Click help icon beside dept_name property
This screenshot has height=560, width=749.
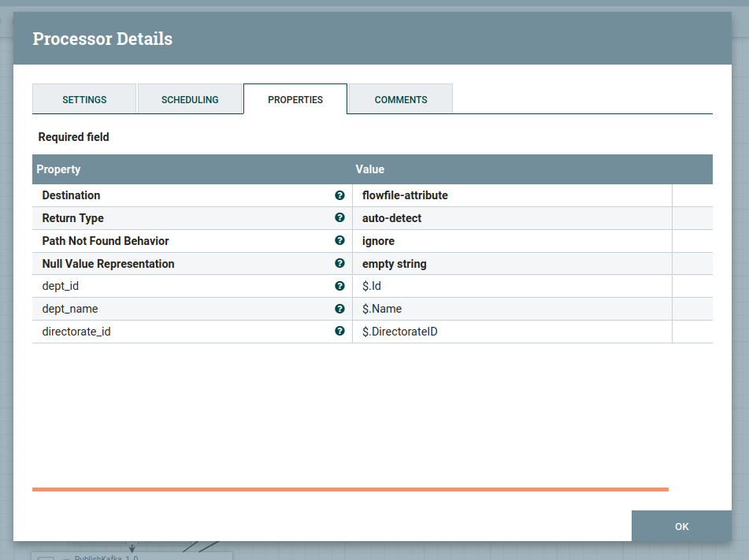coord(339,310)
